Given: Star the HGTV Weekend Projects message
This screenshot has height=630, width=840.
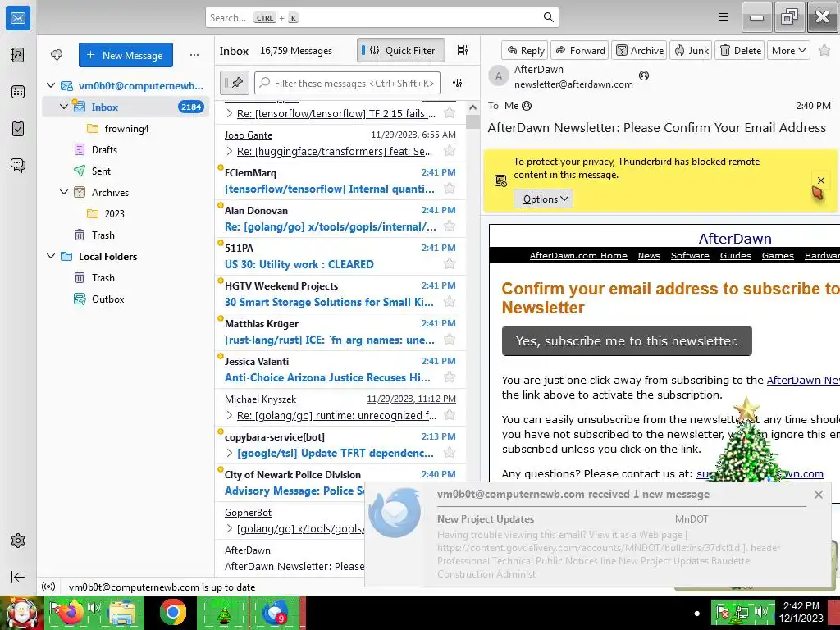Looking at the screenshot, I should point(450,302).
